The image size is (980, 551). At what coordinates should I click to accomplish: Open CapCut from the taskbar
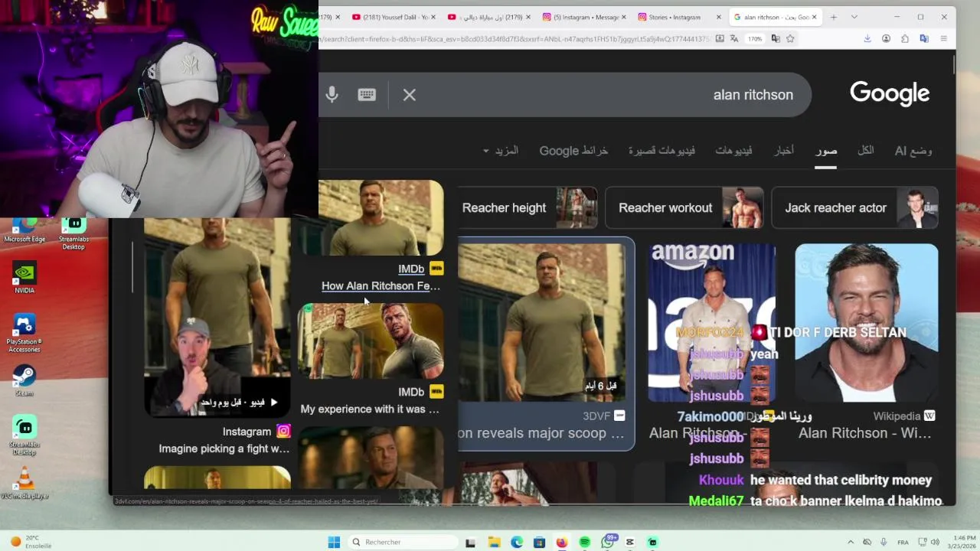point(630,542)
